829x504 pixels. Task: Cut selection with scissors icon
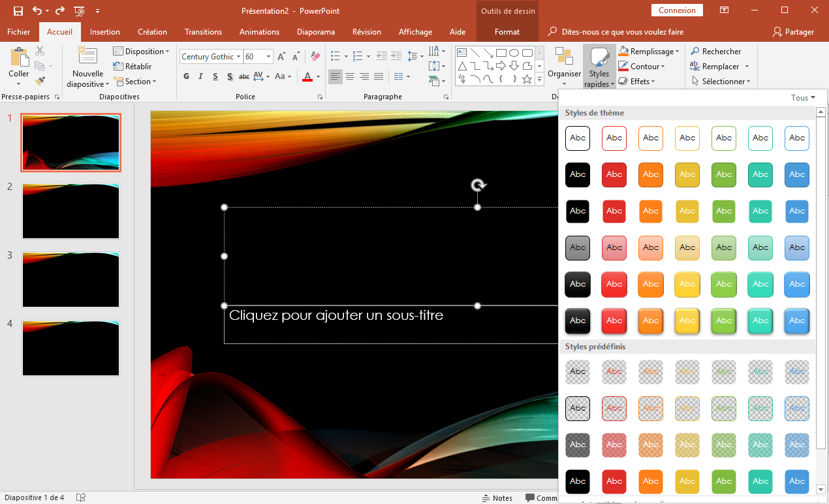40,51
